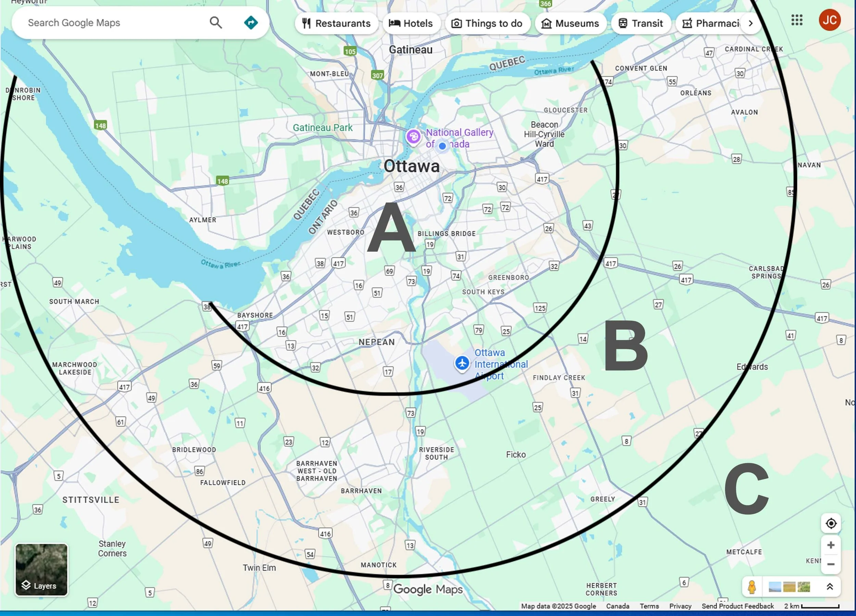This screenshot has width=856, height=616.
Task: Open the Google apps grid
Action: tap(797, 20)
